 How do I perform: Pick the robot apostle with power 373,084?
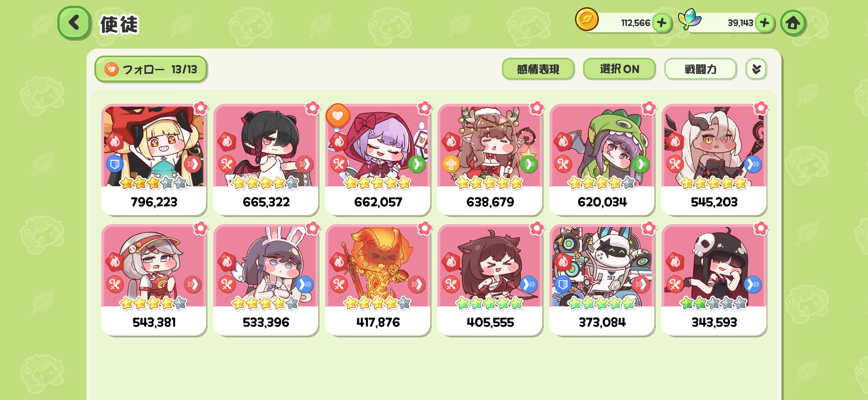[602, 280]
